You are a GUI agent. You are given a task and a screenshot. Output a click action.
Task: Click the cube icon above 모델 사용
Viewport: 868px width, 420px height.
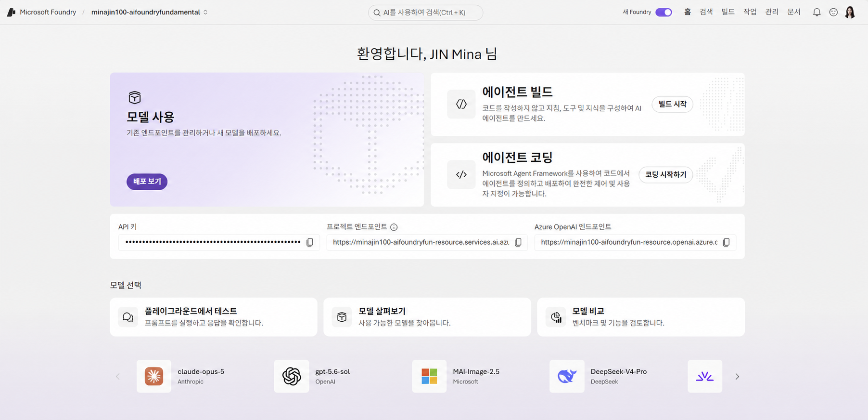135,97
